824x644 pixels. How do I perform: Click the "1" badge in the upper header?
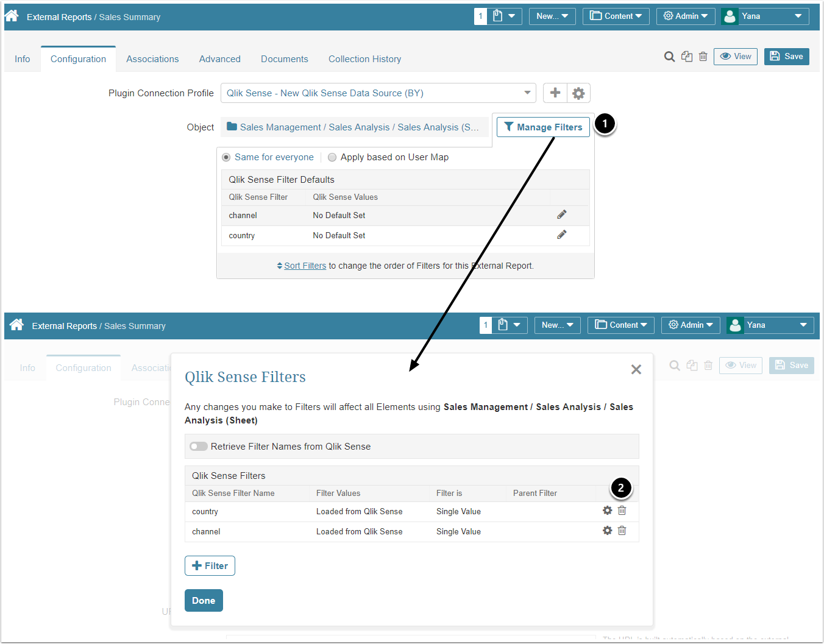click(x=481, y=16)
